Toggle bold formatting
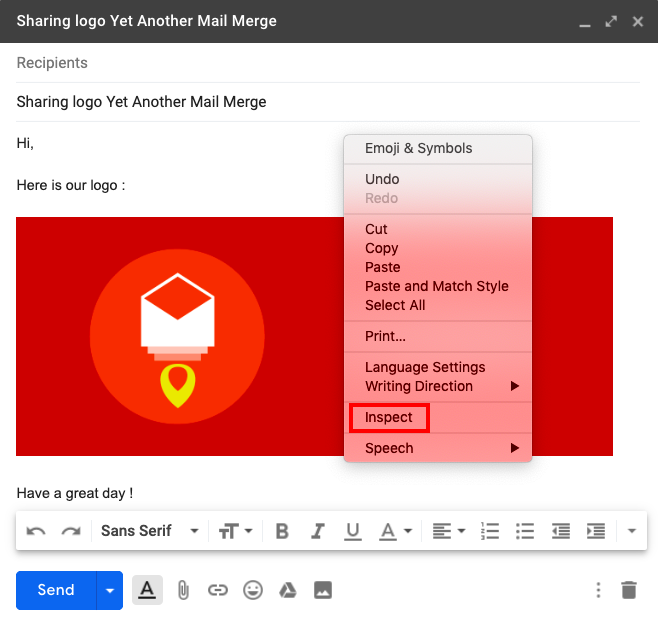This screenshot has width=658, height=623. pos(282,531)
